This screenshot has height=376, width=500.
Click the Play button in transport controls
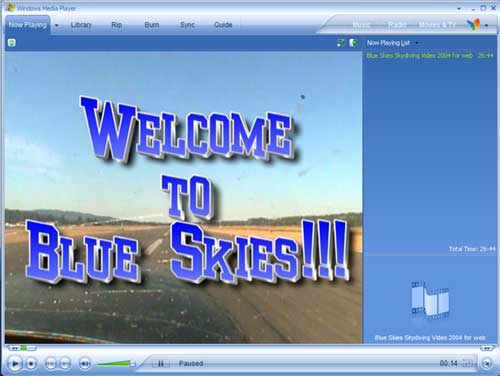[x=14, y=363]
